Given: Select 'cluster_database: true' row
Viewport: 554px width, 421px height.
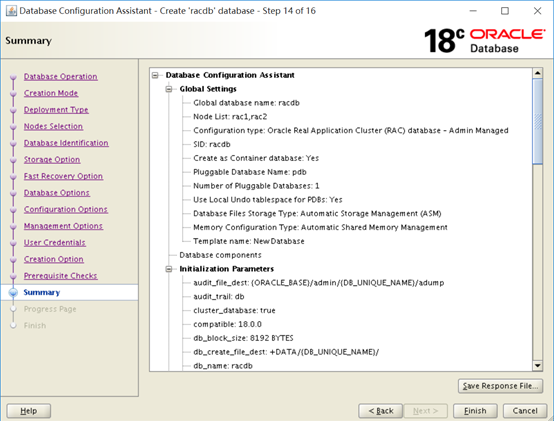Looking at the screenshot, I should pyautogui.click(x=234, y=310).
